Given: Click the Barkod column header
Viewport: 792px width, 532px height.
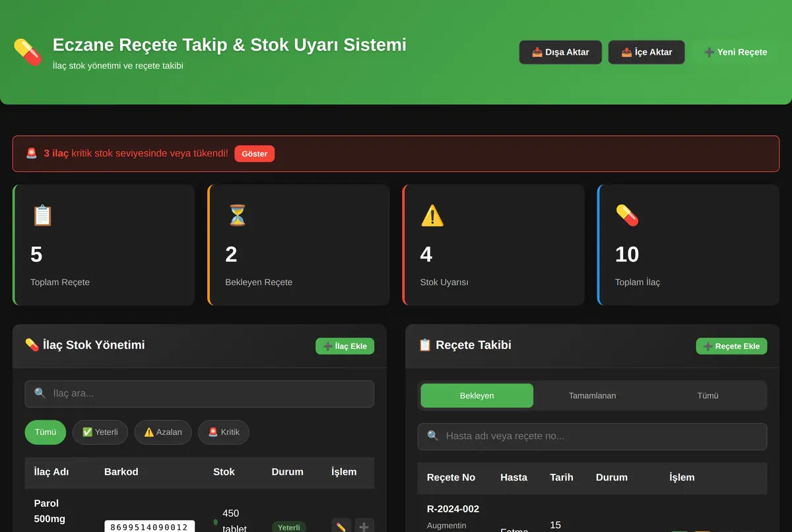Looking at the screenshot, I should point(121,472).
